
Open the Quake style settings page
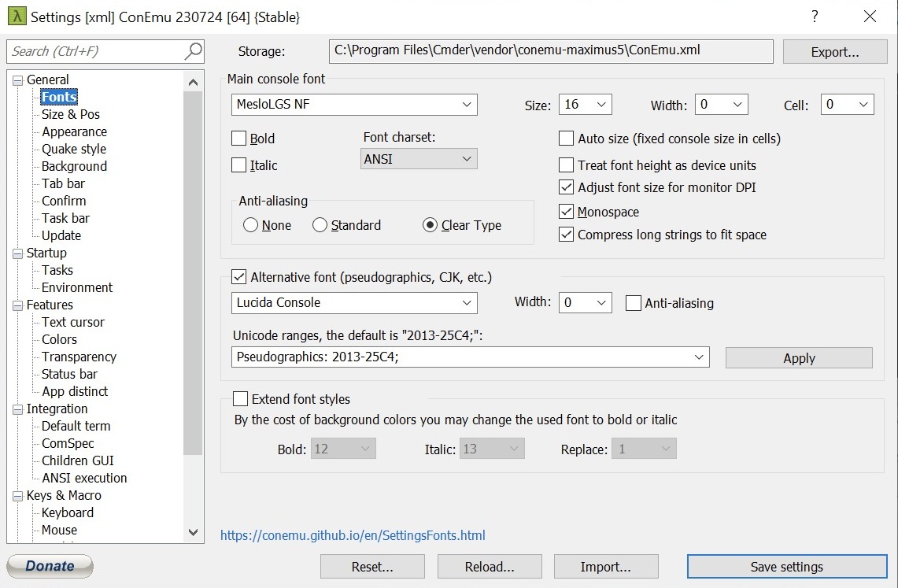tap(74, 149)
